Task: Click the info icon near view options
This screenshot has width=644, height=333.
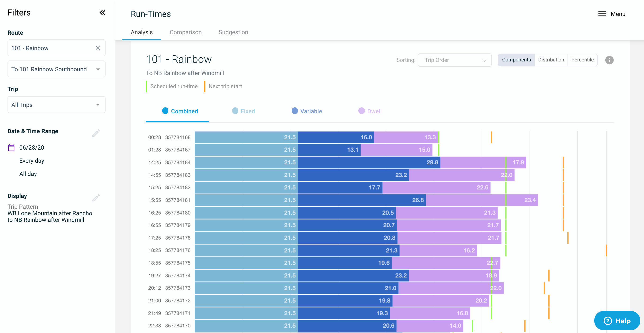Action: click(x=609, y=60)
